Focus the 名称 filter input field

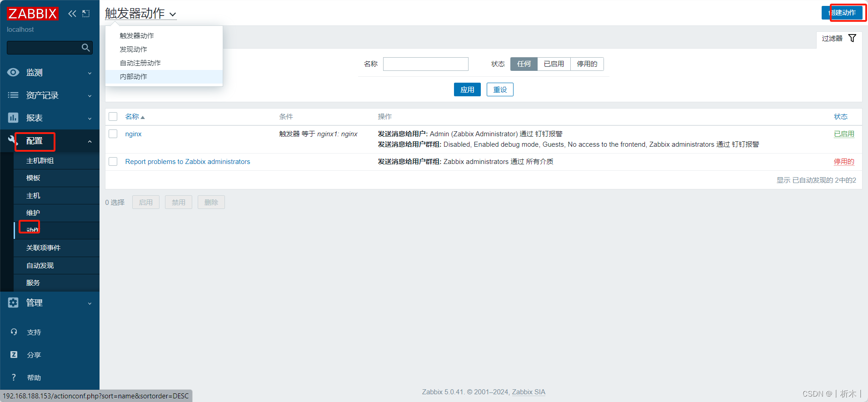[426, 64]
